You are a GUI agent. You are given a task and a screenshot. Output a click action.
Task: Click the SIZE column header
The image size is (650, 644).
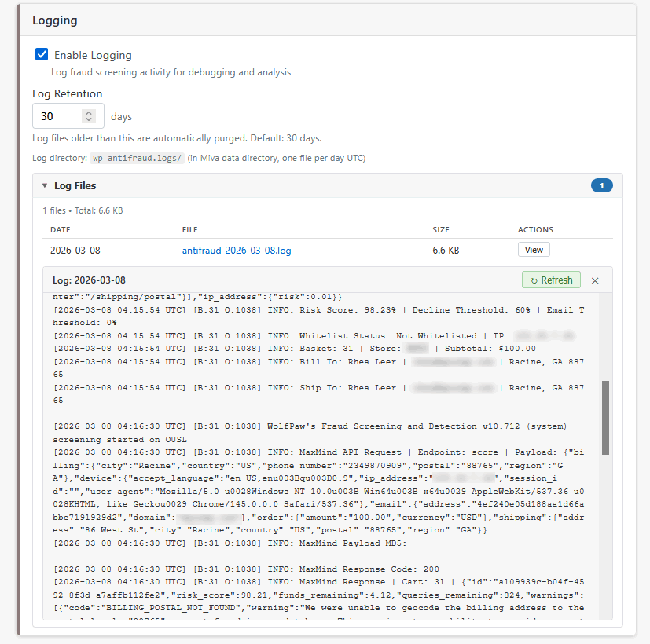coord(441,230)
